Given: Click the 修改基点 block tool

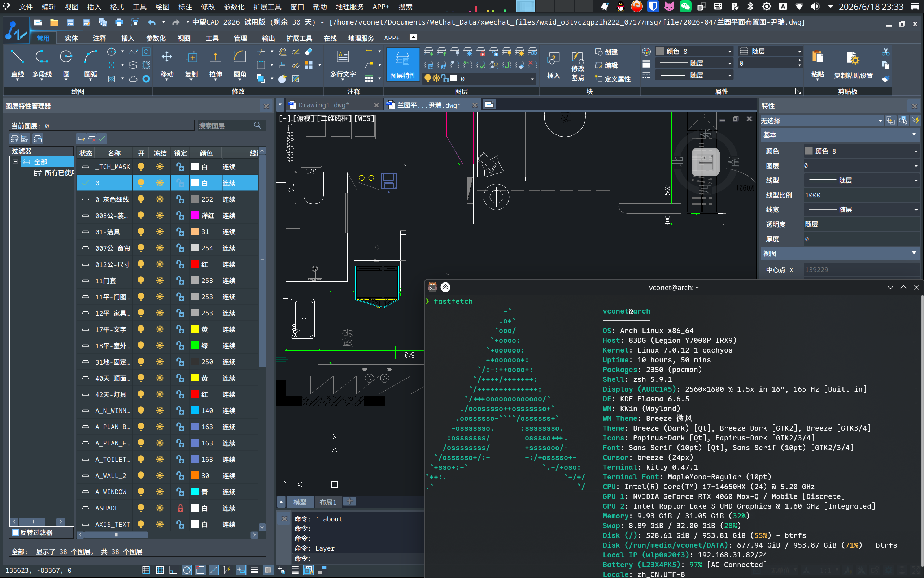Looking at the screenshot, I should click(578, 66).
